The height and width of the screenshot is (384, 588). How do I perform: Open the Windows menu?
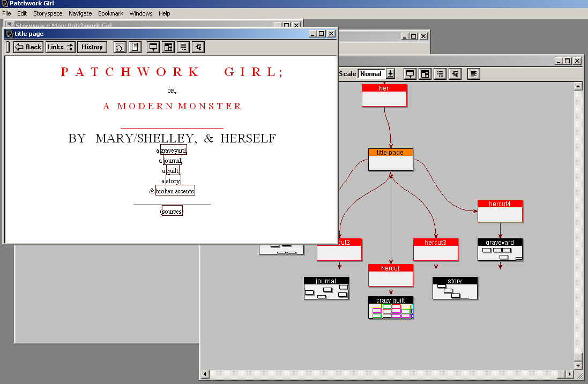tap(141, 13)
